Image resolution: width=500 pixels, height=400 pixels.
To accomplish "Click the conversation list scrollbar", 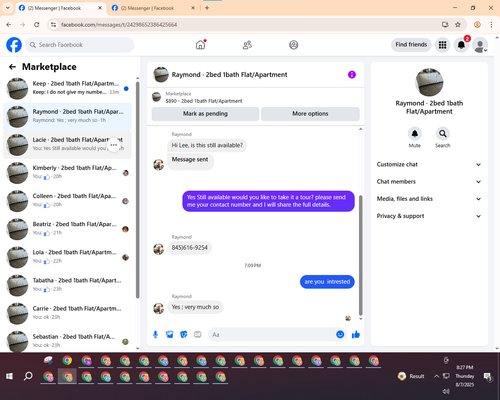I will tap(138, 190).
